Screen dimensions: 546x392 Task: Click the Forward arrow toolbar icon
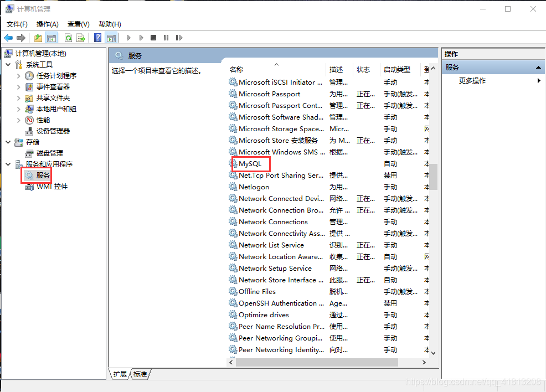coord(21,38)
